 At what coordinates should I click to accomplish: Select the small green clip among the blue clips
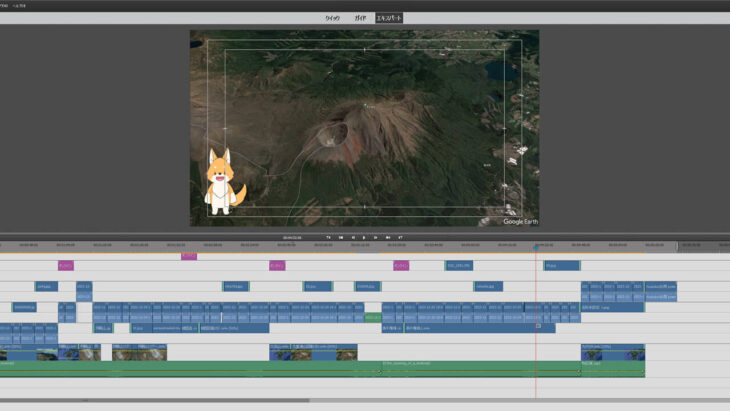pyautogui.click(x=373, y=318)
